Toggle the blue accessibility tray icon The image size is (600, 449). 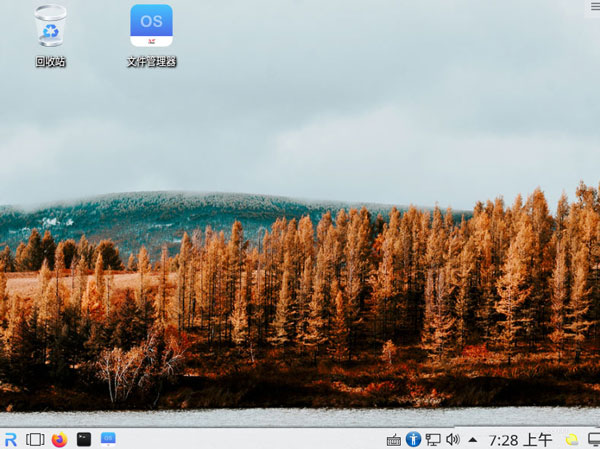point(413,439)
